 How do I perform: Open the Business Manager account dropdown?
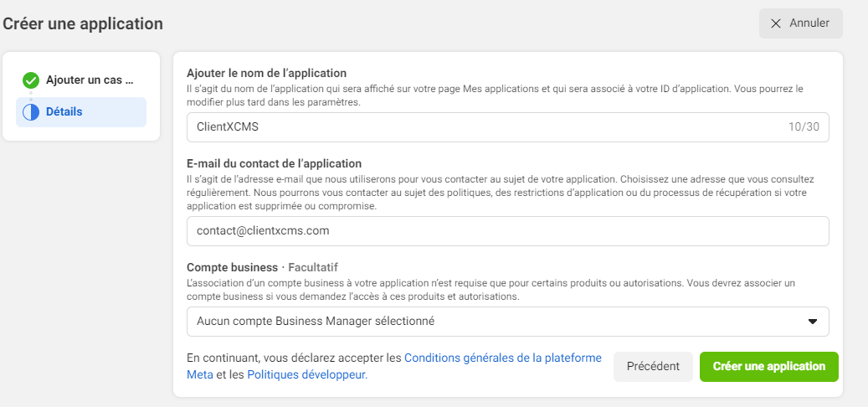[507, 322]
